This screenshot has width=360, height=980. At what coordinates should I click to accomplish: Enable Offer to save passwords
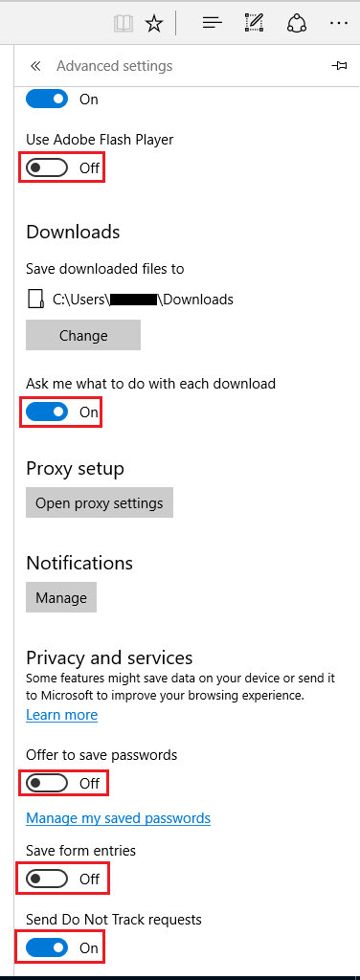[x=47, y=783]
